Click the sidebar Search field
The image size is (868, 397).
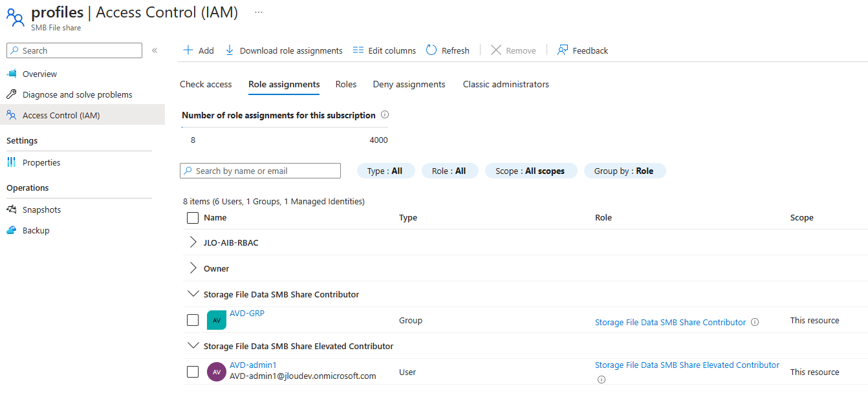(x=74, y=50)
